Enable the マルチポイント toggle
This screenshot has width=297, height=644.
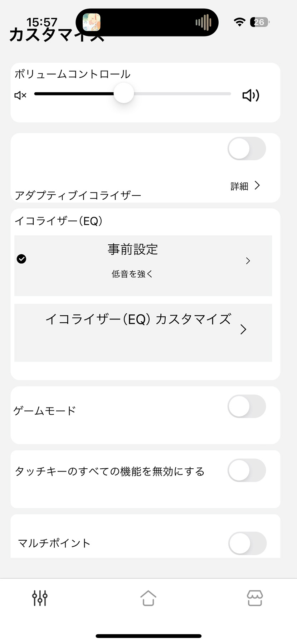(247, 543)
